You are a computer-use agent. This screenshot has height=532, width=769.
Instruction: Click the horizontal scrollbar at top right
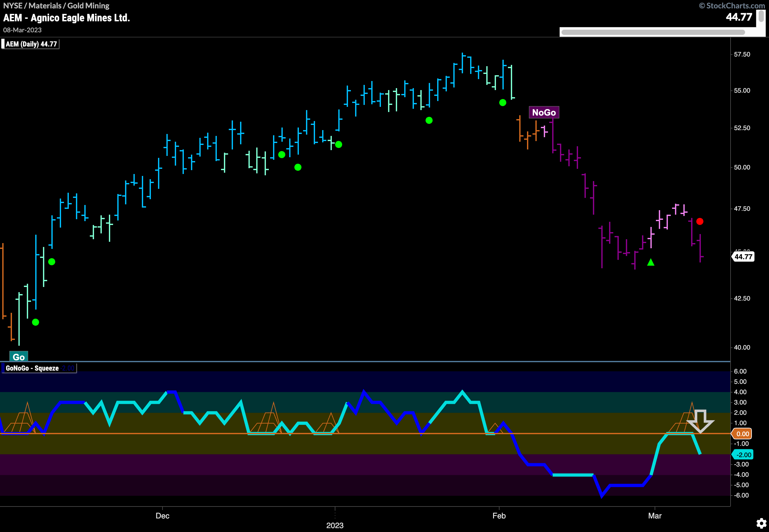tap(653, 32)
